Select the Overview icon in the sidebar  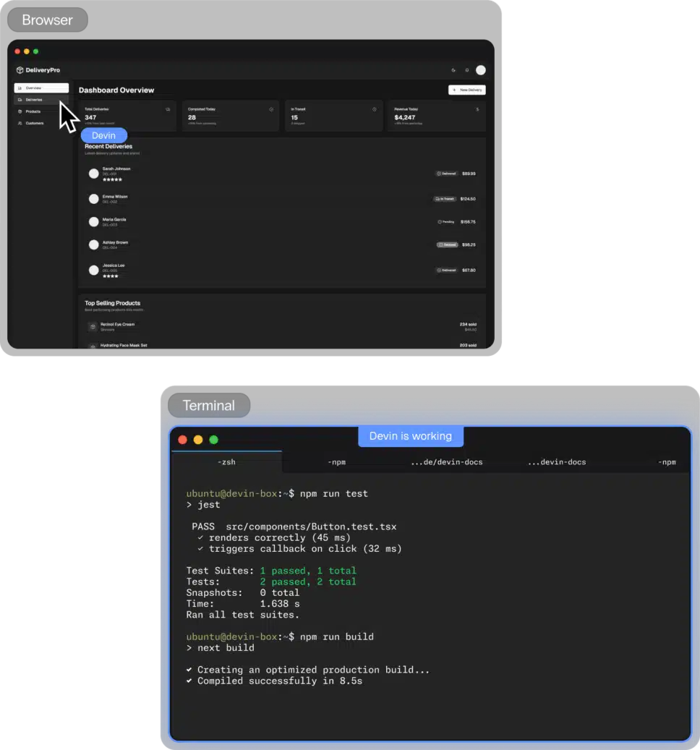20,88
